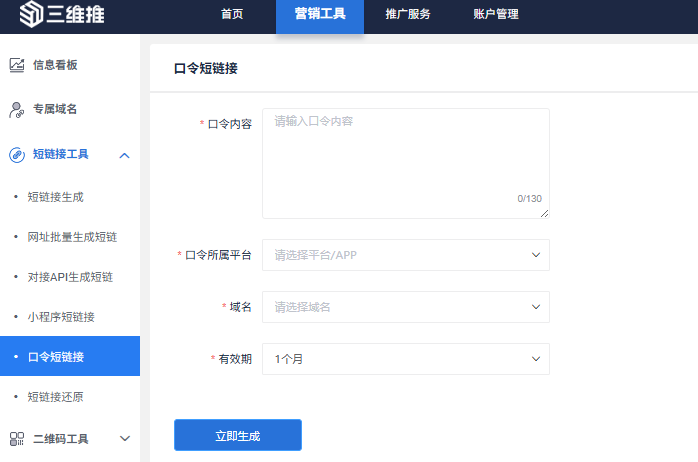Image resolution: width=698 pixels, height=462 pixels.
Task: Click the 二维码工具 QR code icon
Action: 17,439
